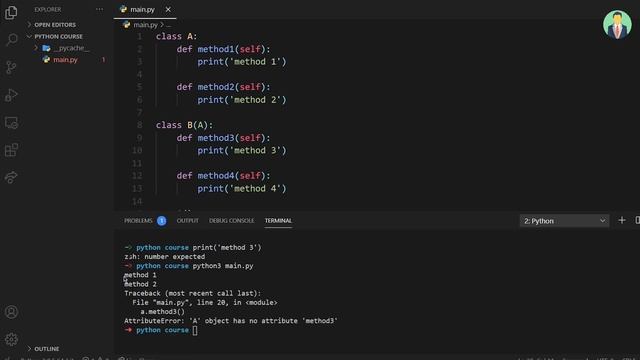640x360 pixels.
Task: Open the '2: Python' terminal dropdown
Action: (x=564, y=221)
